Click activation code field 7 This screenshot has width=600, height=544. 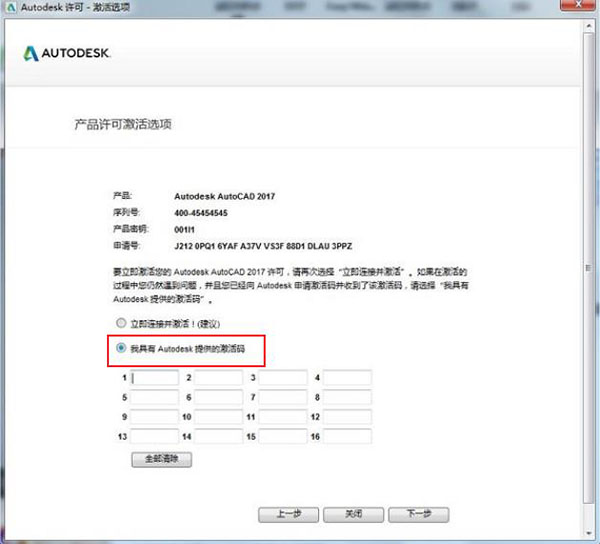283,397
